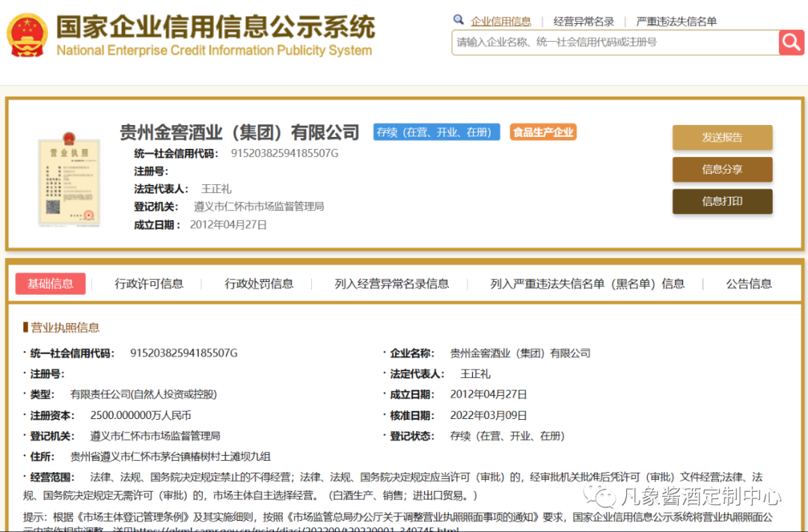
Task: Click the address 贵州省遵义市仁怀市茅台镇椿树村土滩坝九组
Action: 171,456
